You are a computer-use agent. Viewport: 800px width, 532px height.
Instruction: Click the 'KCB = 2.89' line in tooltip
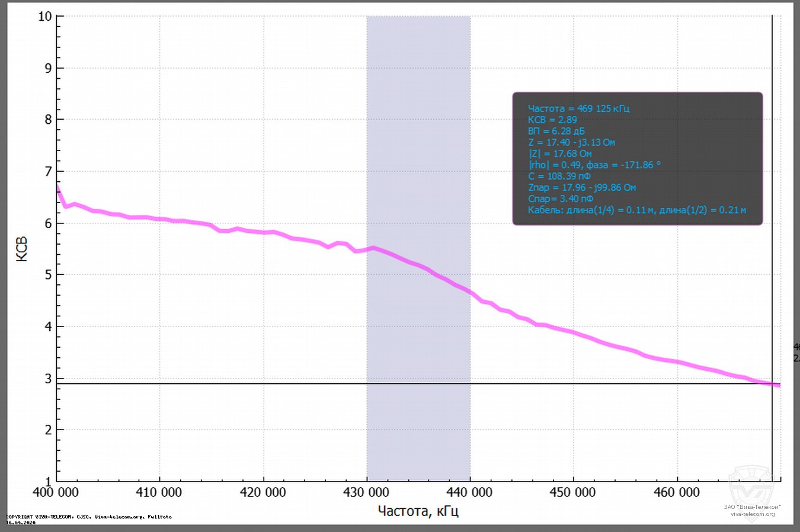pyautogui.click(x=552, y=120)
